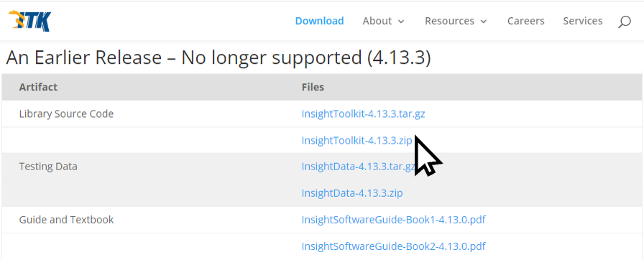Viewport: 644px width, 260px height.
Task: Download InsightData-4.13.3.zip
Action: click(352, 192)
